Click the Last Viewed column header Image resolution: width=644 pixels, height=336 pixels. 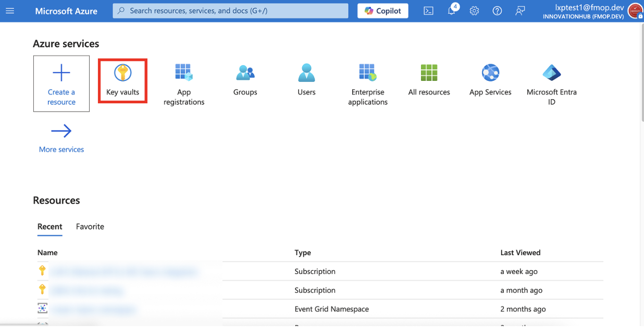(521, 253)
